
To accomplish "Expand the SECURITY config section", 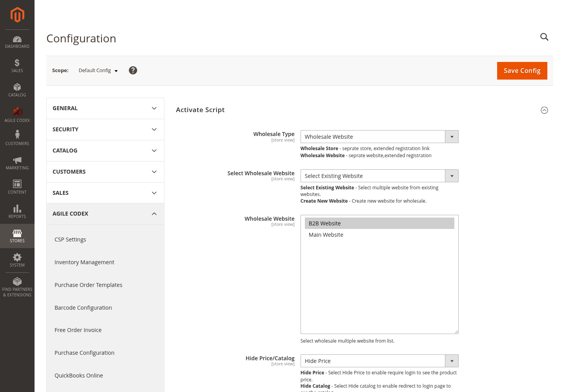I will [105, 129].
